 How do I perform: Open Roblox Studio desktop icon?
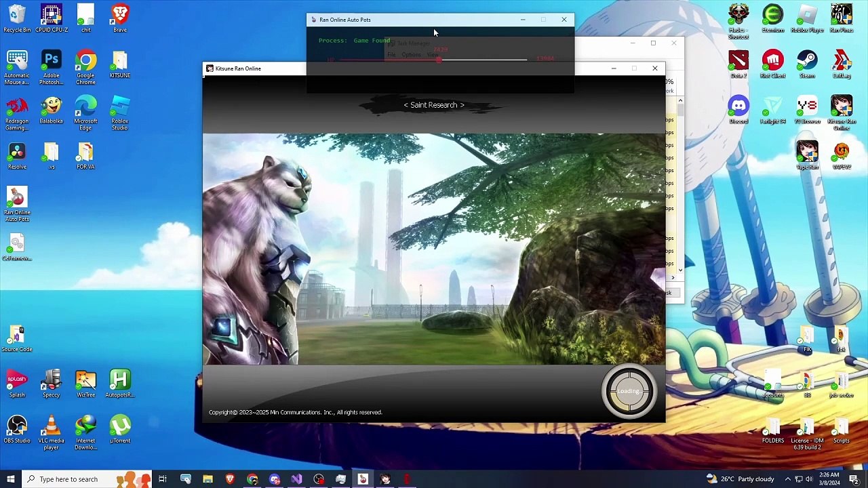[x=120, y=114]
